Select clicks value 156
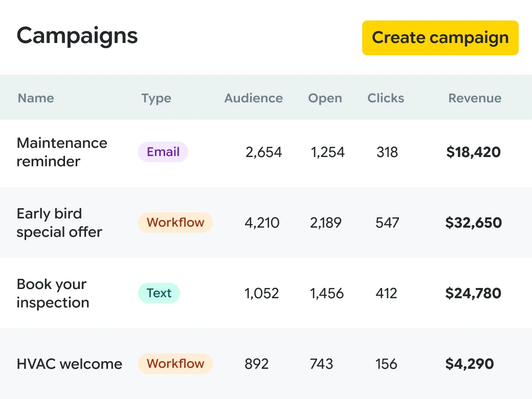 [386, 364]
